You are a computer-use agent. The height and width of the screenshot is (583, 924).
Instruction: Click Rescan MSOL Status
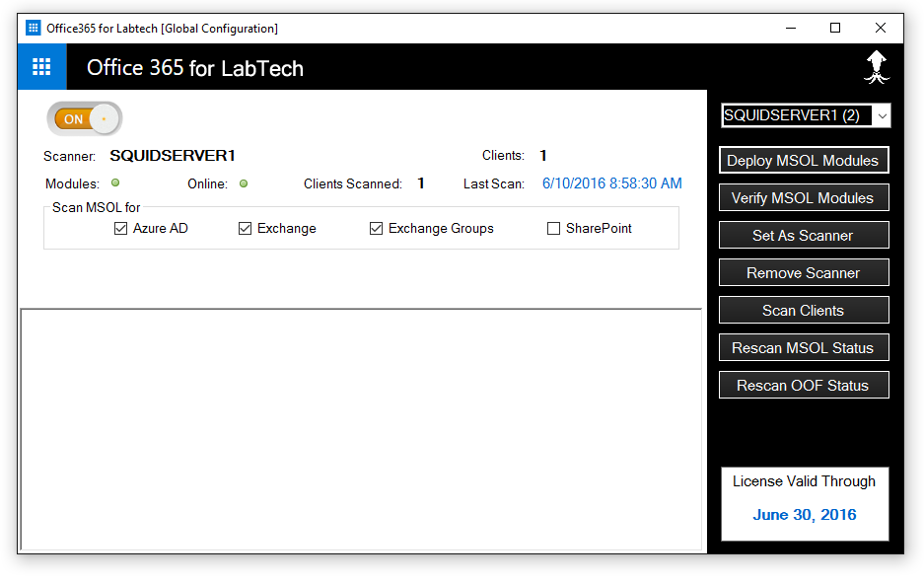coord(804,347)
